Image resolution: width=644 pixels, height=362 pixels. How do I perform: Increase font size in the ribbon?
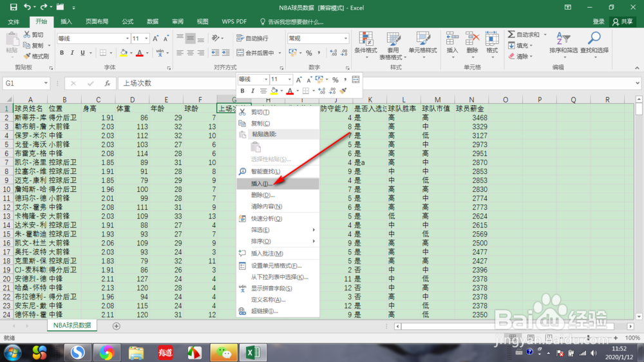(156, 38)
